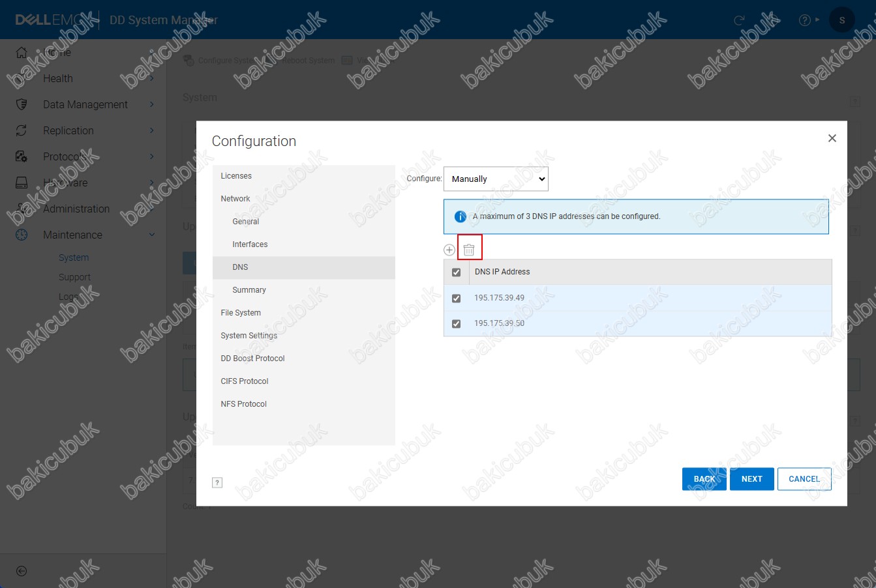This screenshot has width=876, height=588.
Task: Click the refresh icon in top bar
Action: 739,20
